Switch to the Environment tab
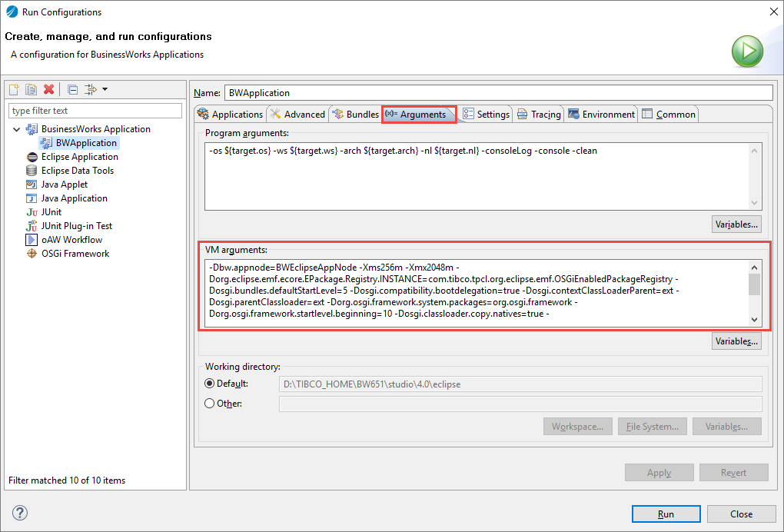Viewport: 784px width, 532px height. click(602, 115)
